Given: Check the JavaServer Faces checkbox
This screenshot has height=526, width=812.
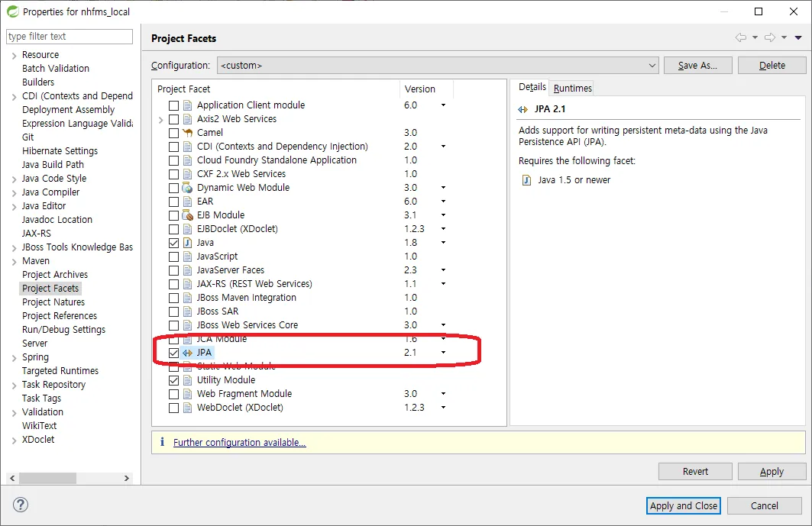Looking at the screenshot, I should (174, 270).
